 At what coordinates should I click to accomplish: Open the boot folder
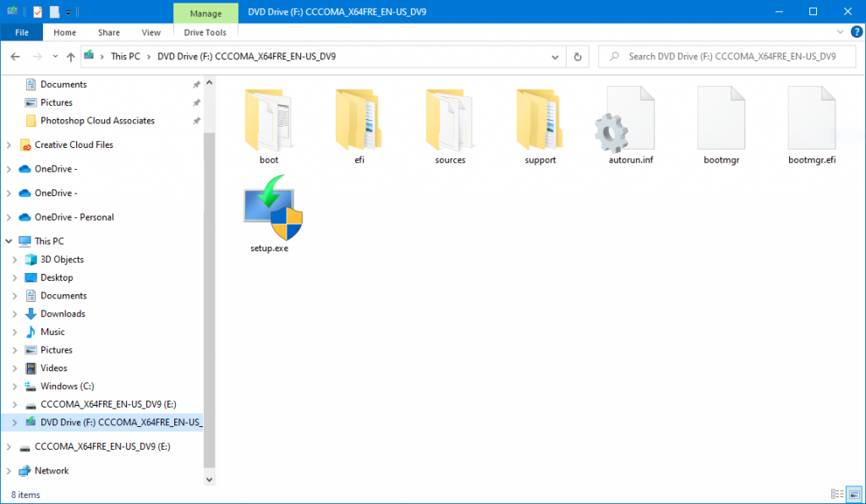(269, 126)
